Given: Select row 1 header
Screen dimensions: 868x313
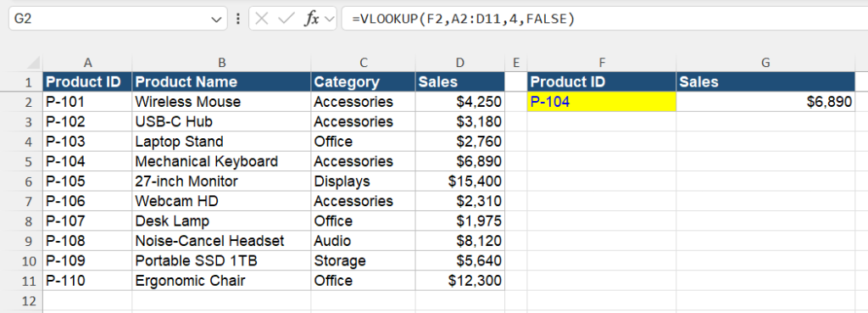Looking at the screenshot, I should tap(21, 82).
